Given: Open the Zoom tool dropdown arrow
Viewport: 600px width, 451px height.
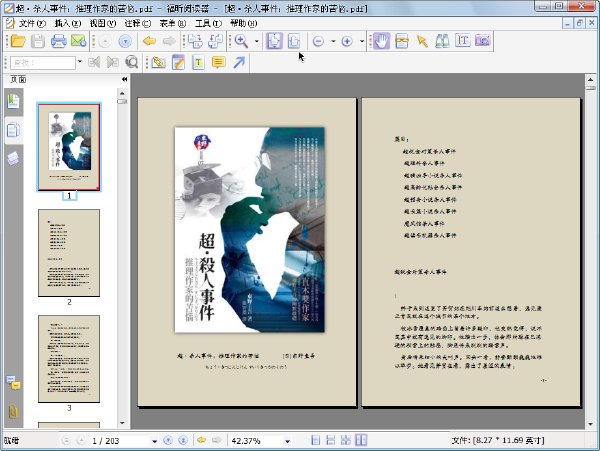Looking at the screenshot, I should click(256, 41).
